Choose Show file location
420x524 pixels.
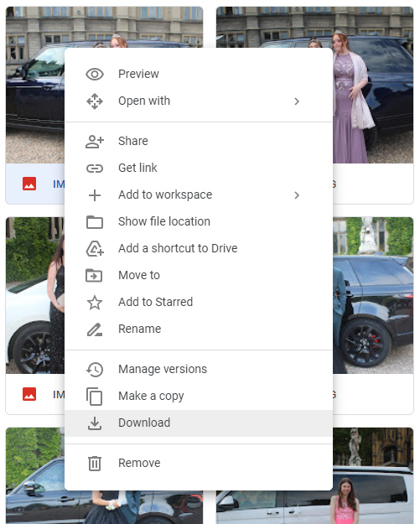point(199,221)
